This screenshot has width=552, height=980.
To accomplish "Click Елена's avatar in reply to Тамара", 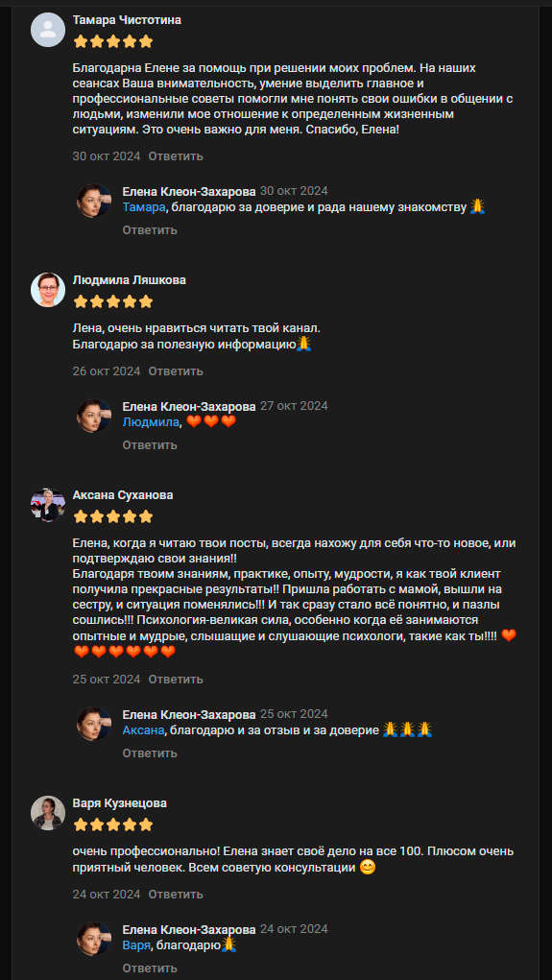I will pyautogui.click(x=94, y=201).
